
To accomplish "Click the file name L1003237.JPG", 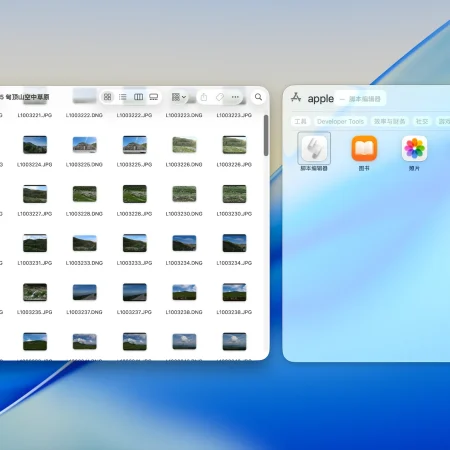I will pyautogui.click(x=134, y=312).
